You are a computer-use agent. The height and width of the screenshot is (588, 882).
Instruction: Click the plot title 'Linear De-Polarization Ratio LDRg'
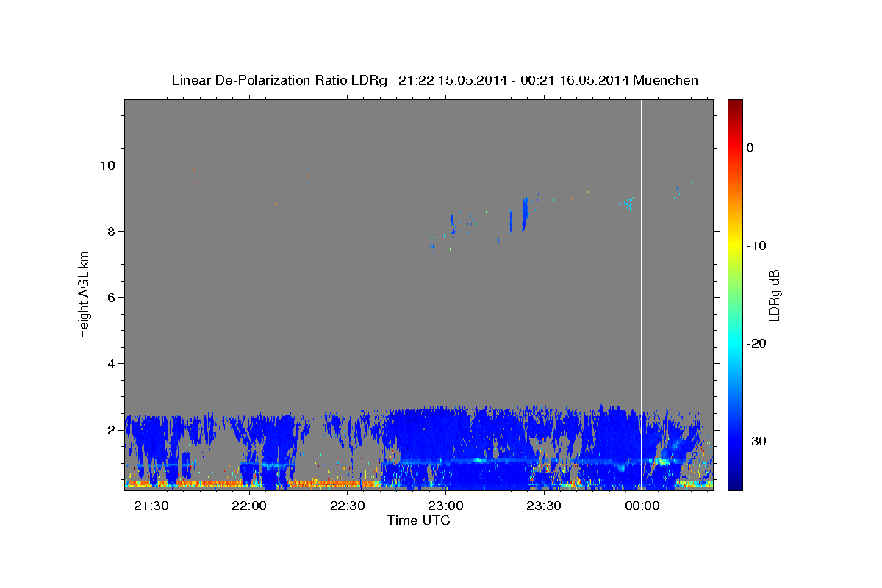279,80
